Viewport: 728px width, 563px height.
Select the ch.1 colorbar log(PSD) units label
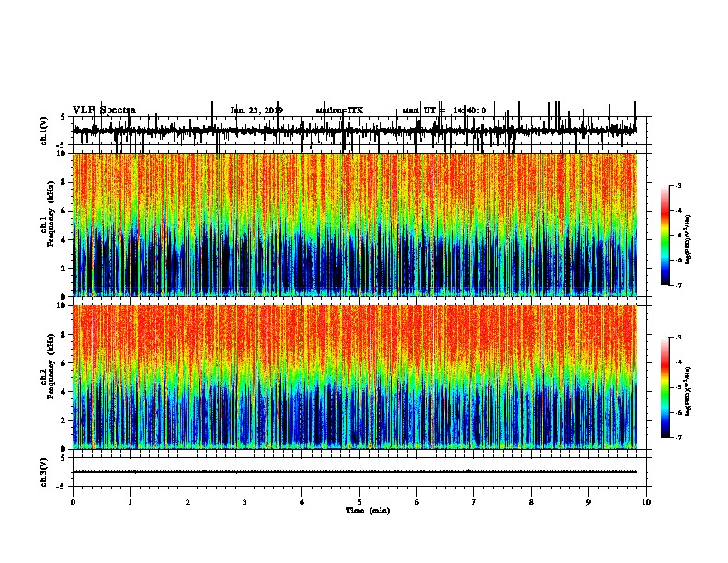688,240
